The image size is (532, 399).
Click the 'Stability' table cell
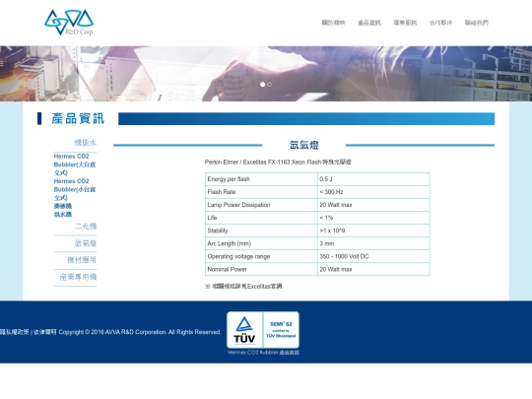pos(261,231)
